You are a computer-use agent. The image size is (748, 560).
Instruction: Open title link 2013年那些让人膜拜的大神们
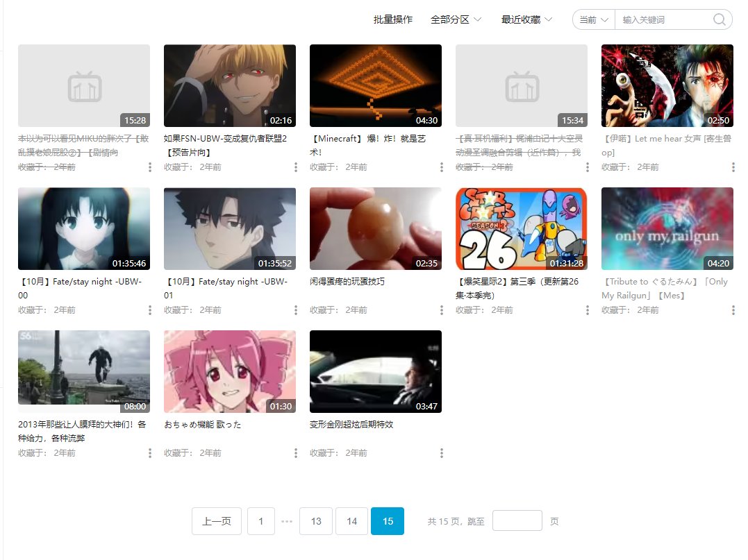click(x=82, y=432)
